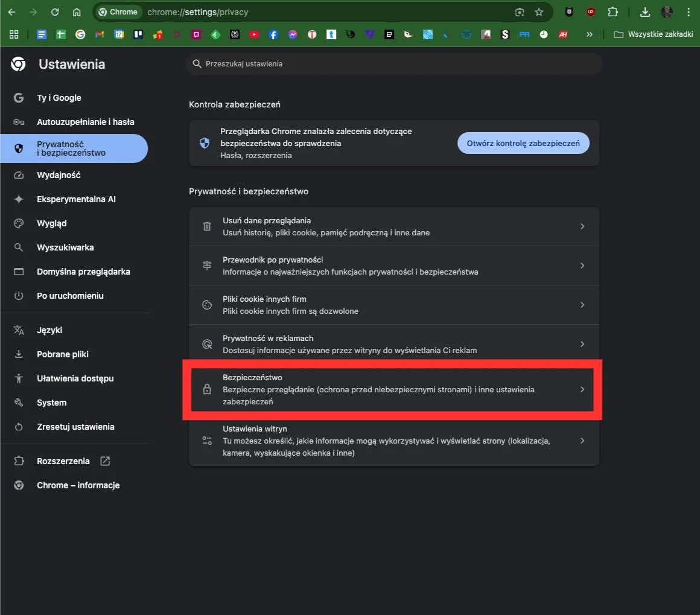Open the Chrome three-dot menu

689,12
